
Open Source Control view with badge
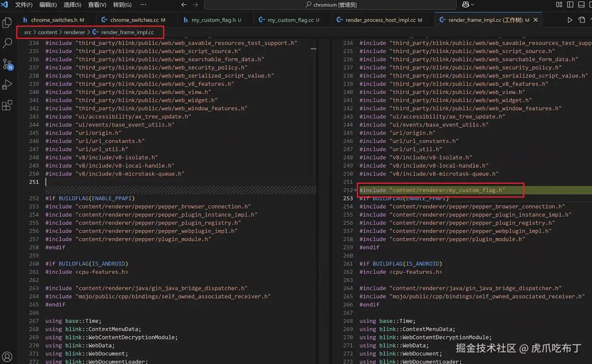coord(7,64)
